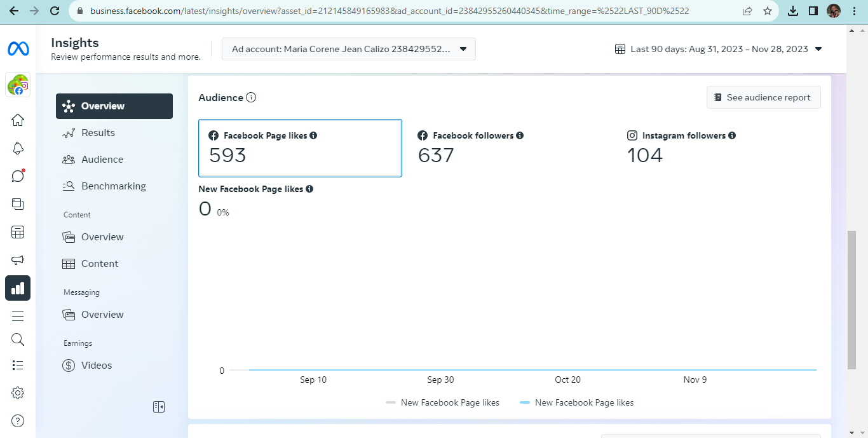Select the Facebook followers metric card
Image resolution: width=868 pixels, height=438 pixels.
[508, 148]
